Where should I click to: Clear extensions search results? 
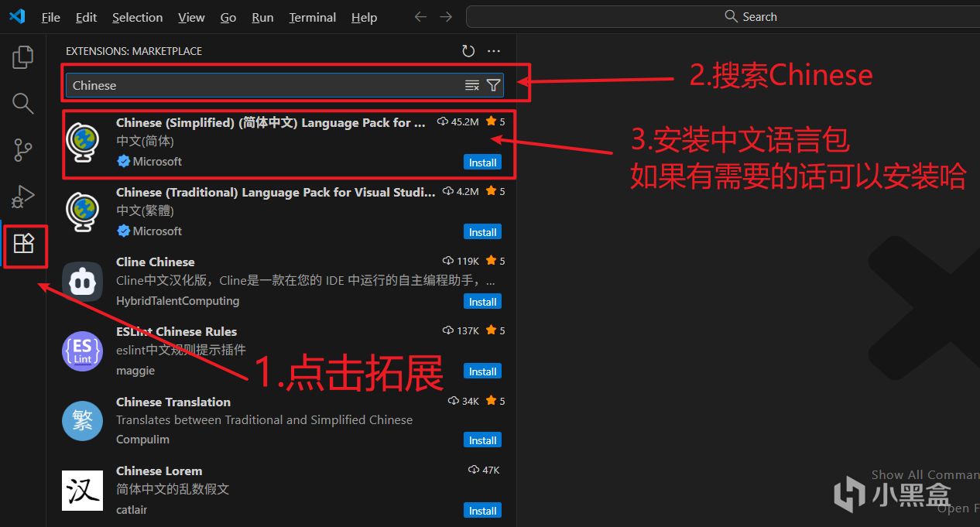[472, 85]
